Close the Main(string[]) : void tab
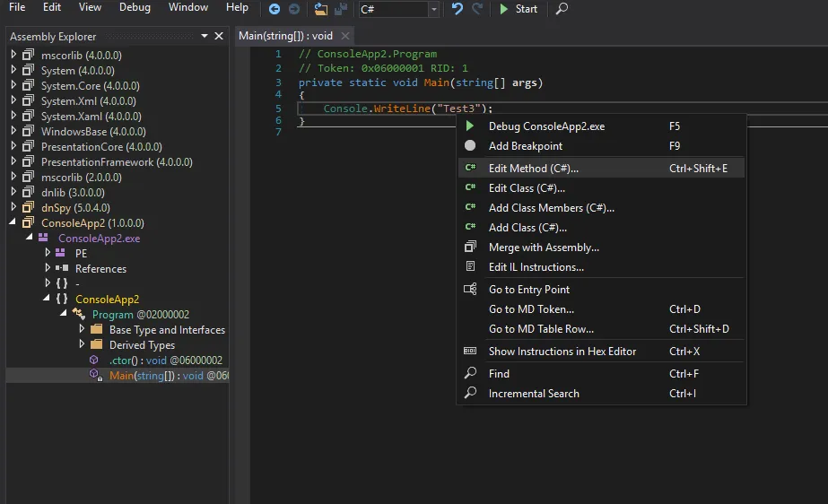The image size is (828, 504). [344, 36]
